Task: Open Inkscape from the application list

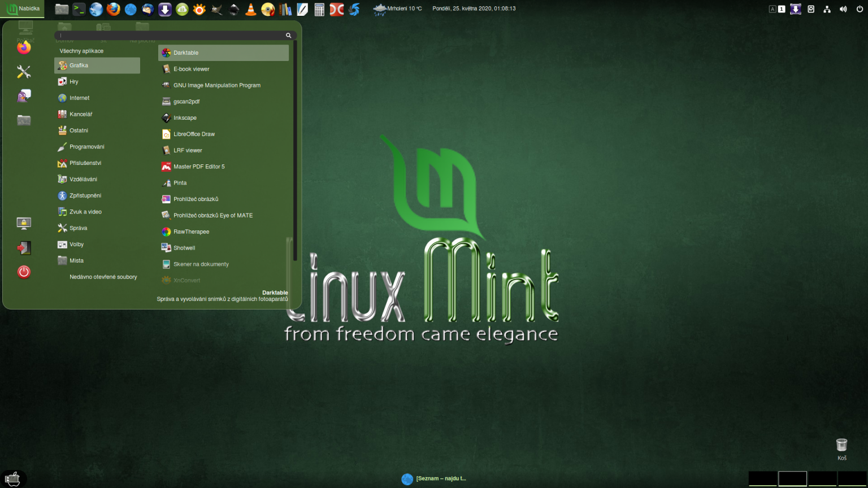Action: [x=185, y=117]
